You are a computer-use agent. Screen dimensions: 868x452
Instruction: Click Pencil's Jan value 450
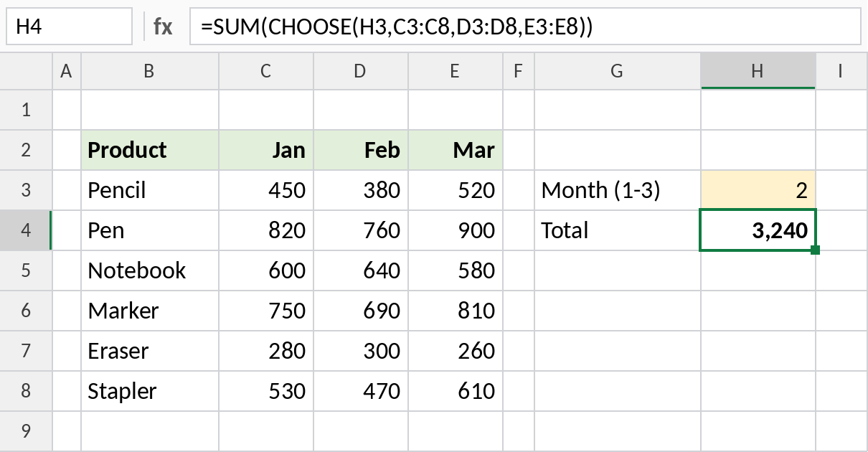pyautogui.click(x=266, y=190)
